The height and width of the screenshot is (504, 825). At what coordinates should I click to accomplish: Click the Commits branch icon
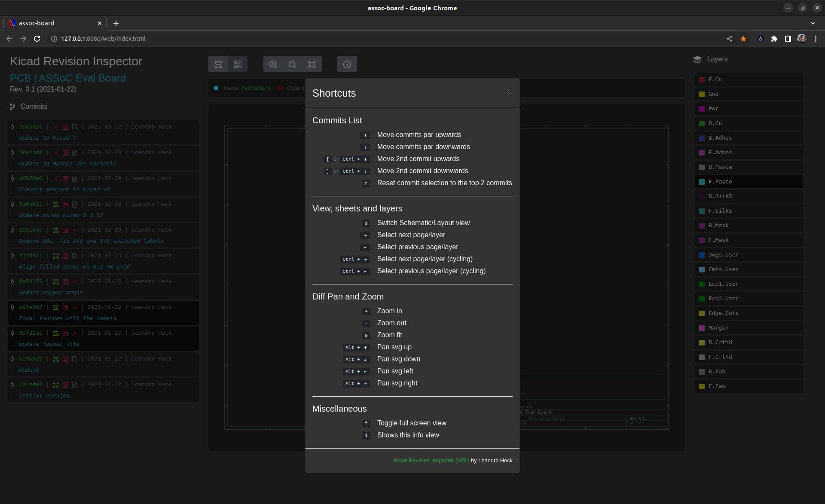point(12,107)
